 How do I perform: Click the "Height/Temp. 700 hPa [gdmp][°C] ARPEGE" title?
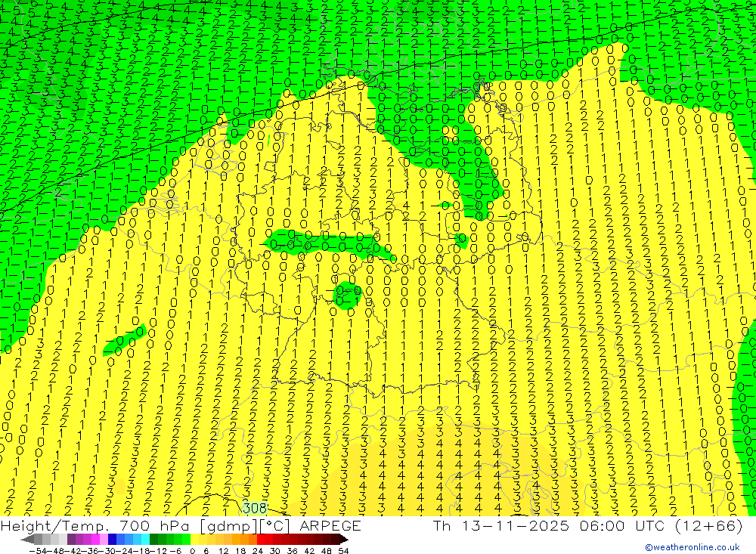click(181, 525)
